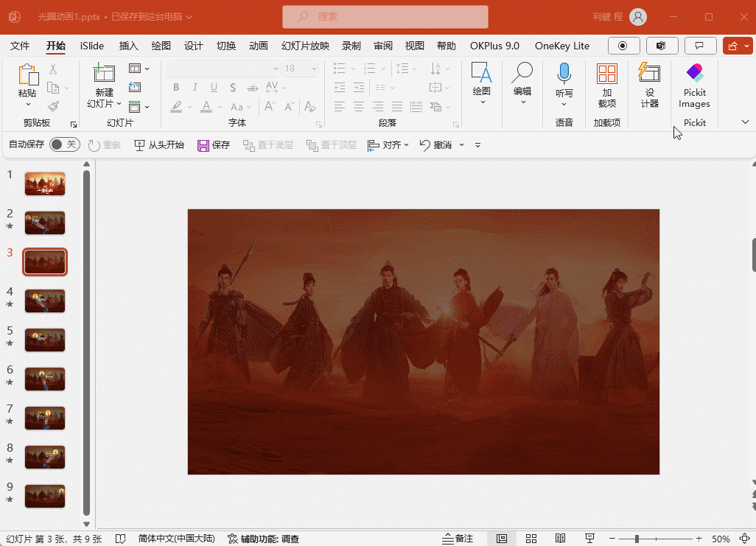Select slide 7 thumbnail
The image size is (756, 546).
45,419
